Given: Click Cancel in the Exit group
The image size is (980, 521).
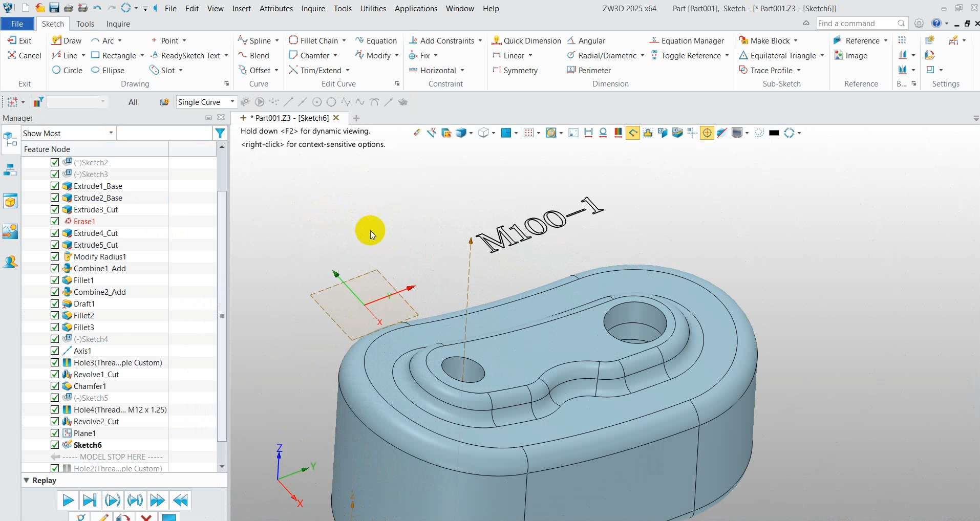Looking at the screenshot, I should pyautogui.click(x=24, y=55).
